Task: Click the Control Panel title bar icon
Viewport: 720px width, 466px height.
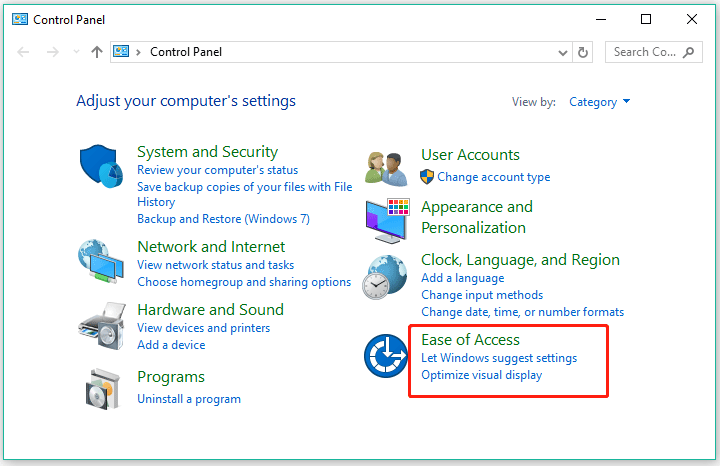Action: [20, 19]
